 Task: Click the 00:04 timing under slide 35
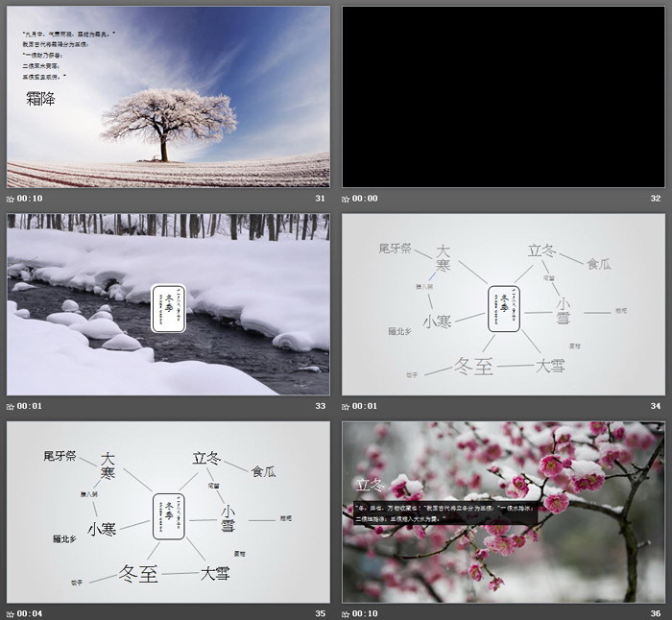[x=31, y=613]
